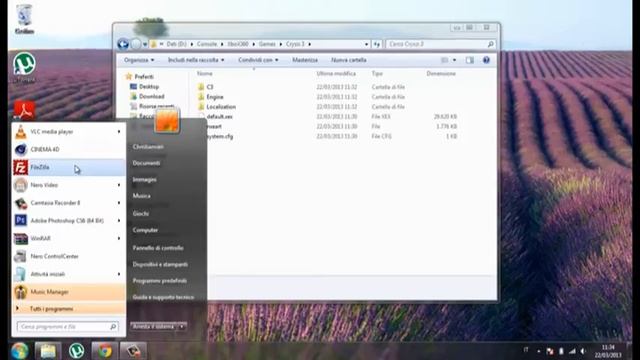Image resolution: width=640 pixels, height=360 pixels.
Task: Open Guida e supporto tecnico
Action: [x=163, y=297]
